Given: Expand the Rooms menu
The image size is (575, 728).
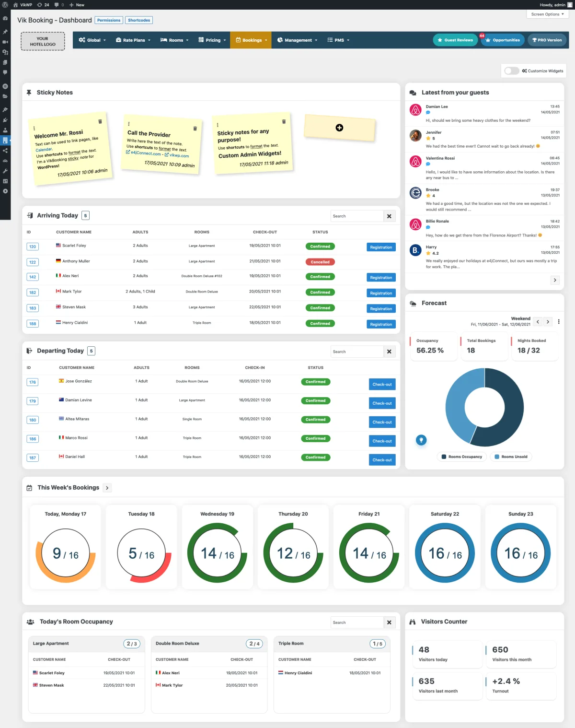Looking at the screenshot, I should click(x=174, y=40).
